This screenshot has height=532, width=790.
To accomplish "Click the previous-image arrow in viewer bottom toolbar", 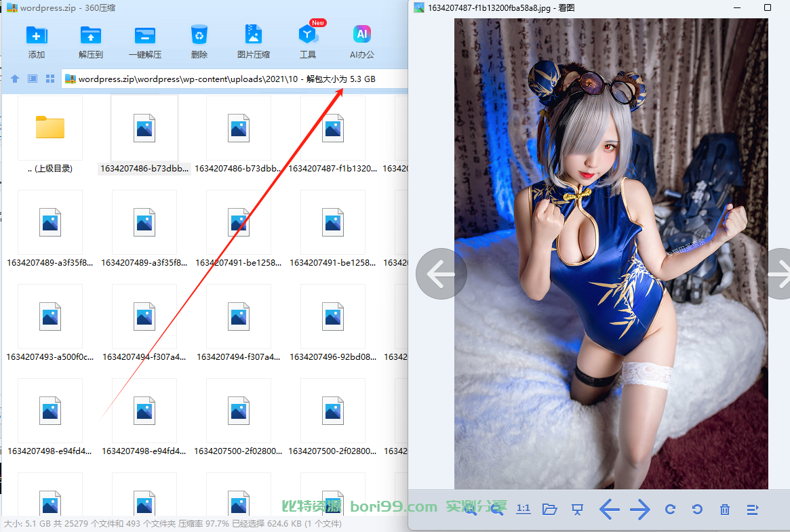I will [x=609, y=510].
